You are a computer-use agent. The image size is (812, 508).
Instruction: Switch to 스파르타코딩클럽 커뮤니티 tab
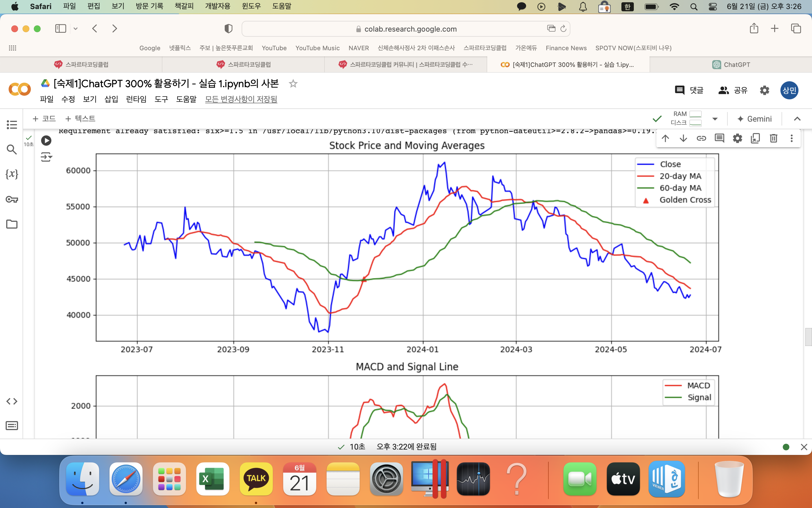click(x=406, y=65)
